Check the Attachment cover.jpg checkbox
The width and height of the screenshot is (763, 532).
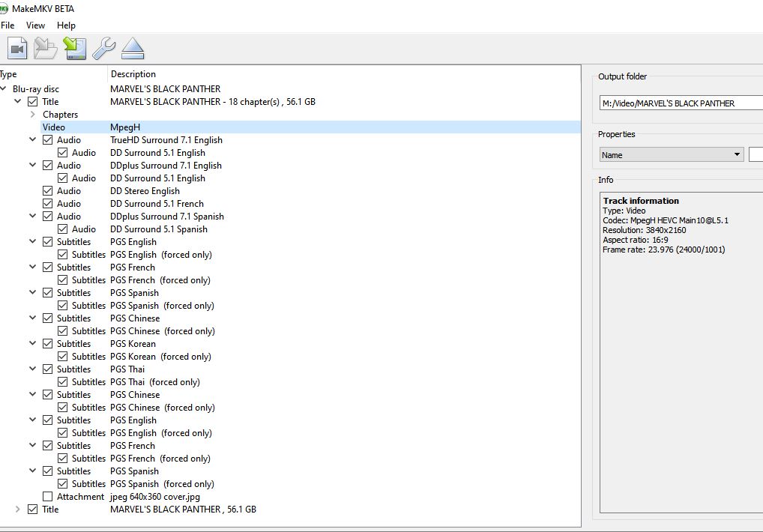[x=48, y=497]
